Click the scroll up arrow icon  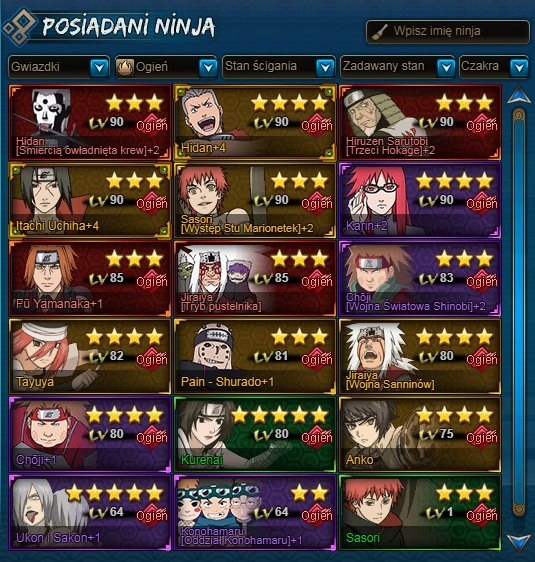[519, 96]
